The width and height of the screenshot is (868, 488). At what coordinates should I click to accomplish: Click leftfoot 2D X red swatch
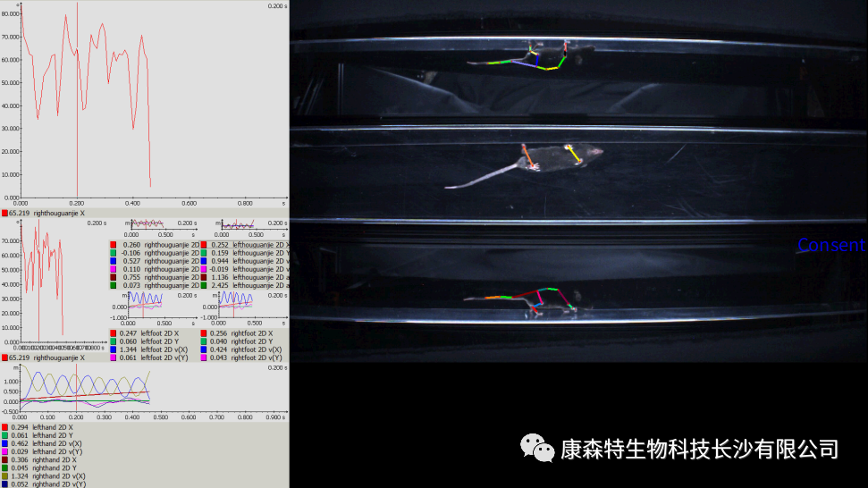(113, 333)
